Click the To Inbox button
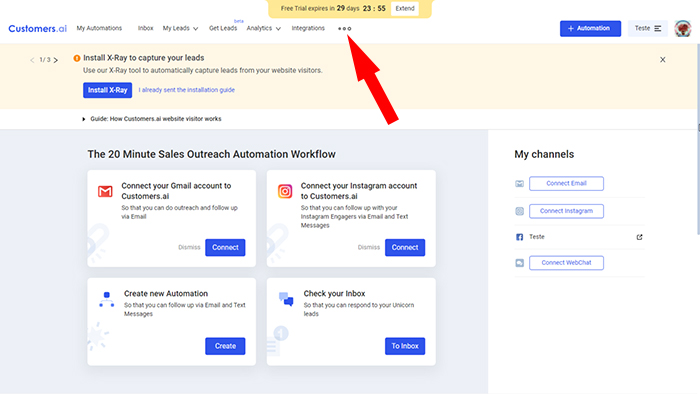Viewport: 700px width, 394px height. (405, 346)
